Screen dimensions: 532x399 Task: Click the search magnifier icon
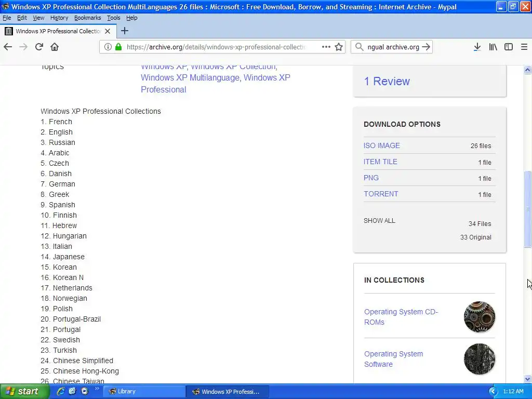click(x=359, y=47)
